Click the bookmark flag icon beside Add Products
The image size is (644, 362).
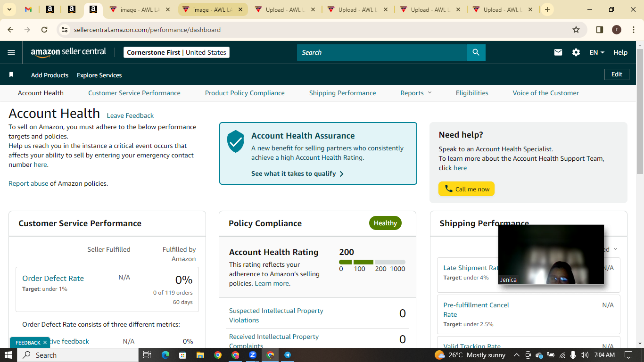11,75
